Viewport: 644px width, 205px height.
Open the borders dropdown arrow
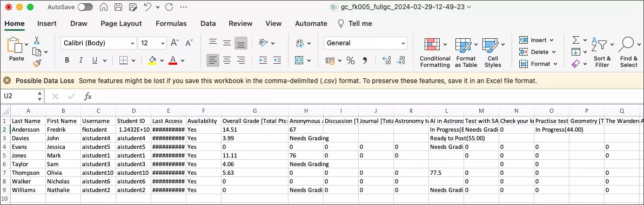click(133, 60)
